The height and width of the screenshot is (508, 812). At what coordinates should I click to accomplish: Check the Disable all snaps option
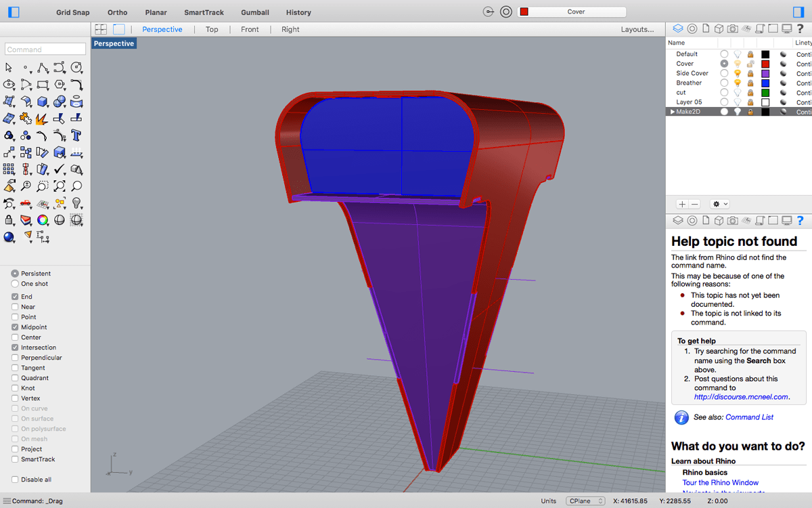(x=16, y=479)
